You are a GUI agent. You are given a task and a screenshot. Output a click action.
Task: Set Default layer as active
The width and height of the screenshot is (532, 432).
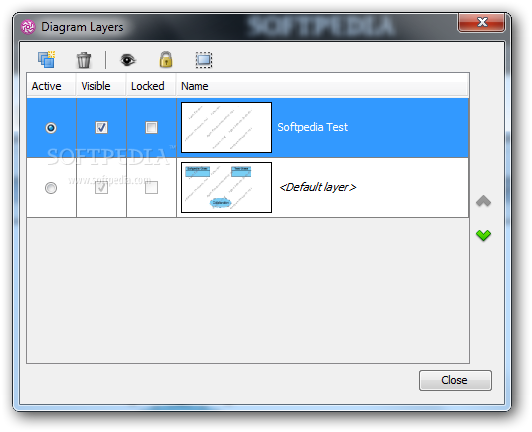click(51, 188)
